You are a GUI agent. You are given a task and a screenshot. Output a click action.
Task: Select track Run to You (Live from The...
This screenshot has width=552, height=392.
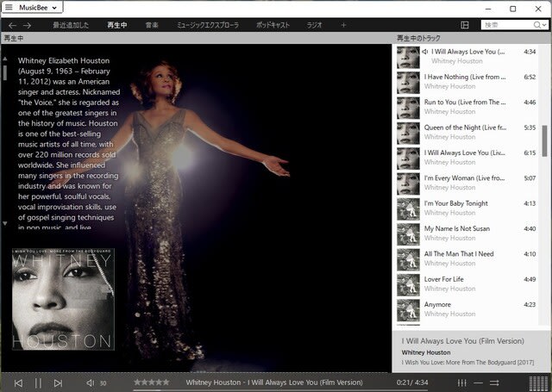[467, 108]
